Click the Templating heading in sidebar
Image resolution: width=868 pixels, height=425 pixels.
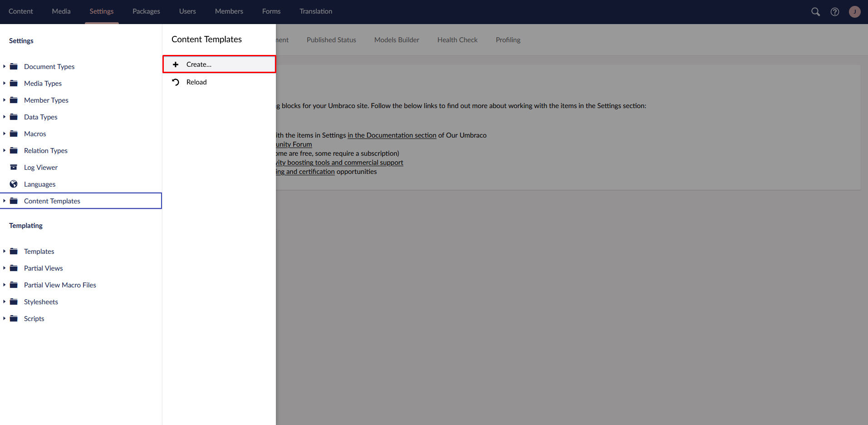coord(26,226)
